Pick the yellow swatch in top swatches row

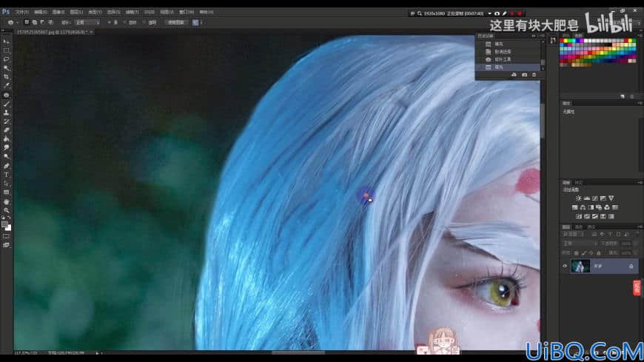pyautogui.click(x=566, y=41)
